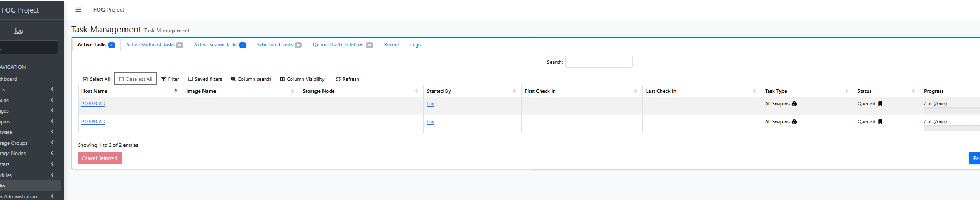Click the Cancel Selected button
Image resolution: width=980 pixels, height=200 pixels.
point(100,158)
